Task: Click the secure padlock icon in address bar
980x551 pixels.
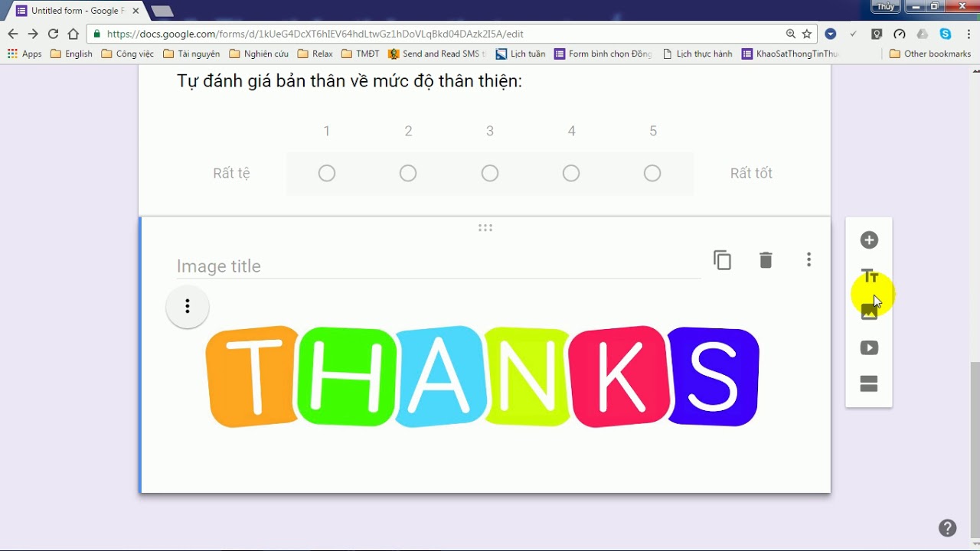Action: pos(96,34)
